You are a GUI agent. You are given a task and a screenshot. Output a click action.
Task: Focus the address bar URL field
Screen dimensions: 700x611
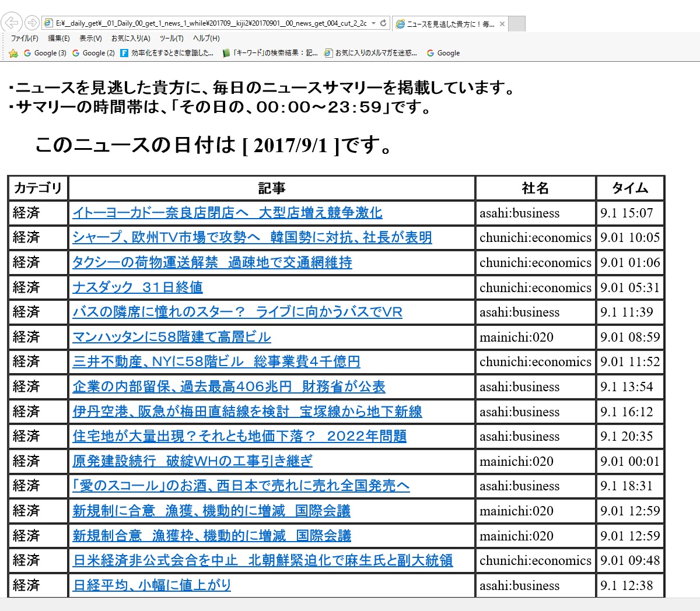coord(211,23)
